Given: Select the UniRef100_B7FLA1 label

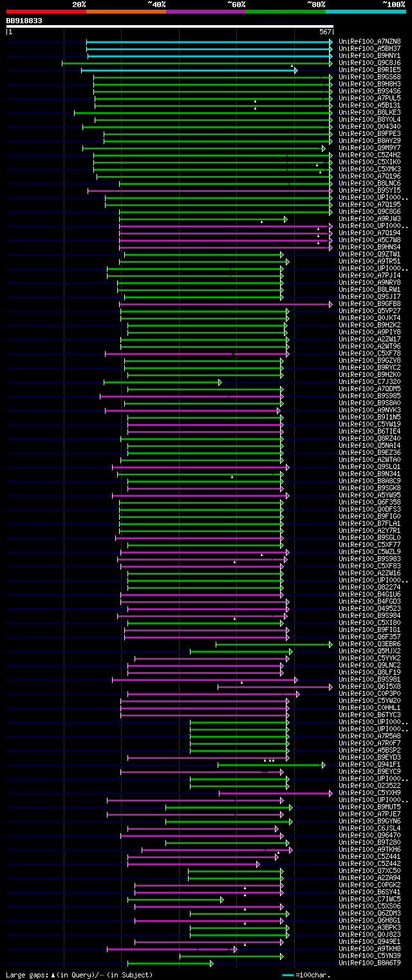Looking at the screenshot, I should [370, 523].
